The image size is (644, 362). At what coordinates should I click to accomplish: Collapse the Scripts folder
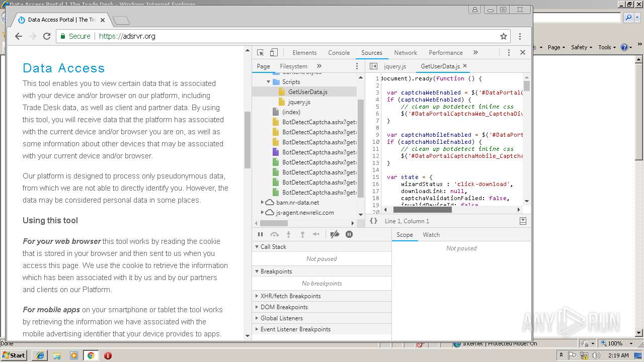pyautogui.click(x=269, y=81)
